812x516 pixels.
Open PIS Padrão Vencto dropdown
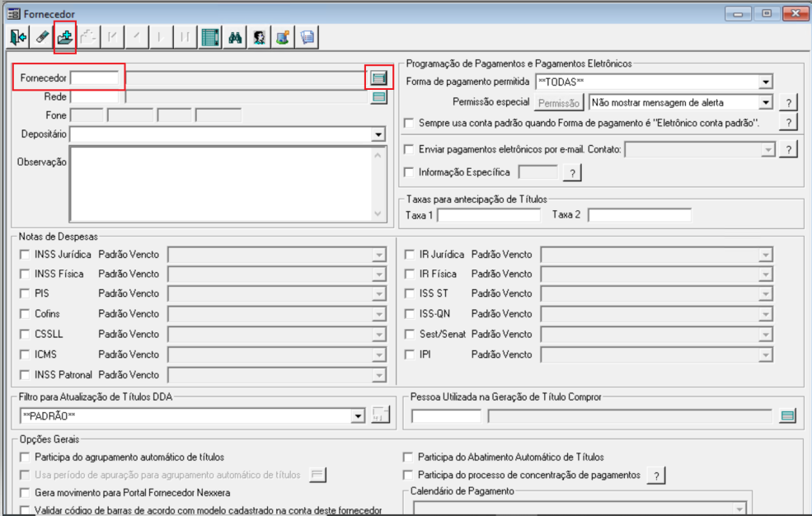tap(379, 294)
